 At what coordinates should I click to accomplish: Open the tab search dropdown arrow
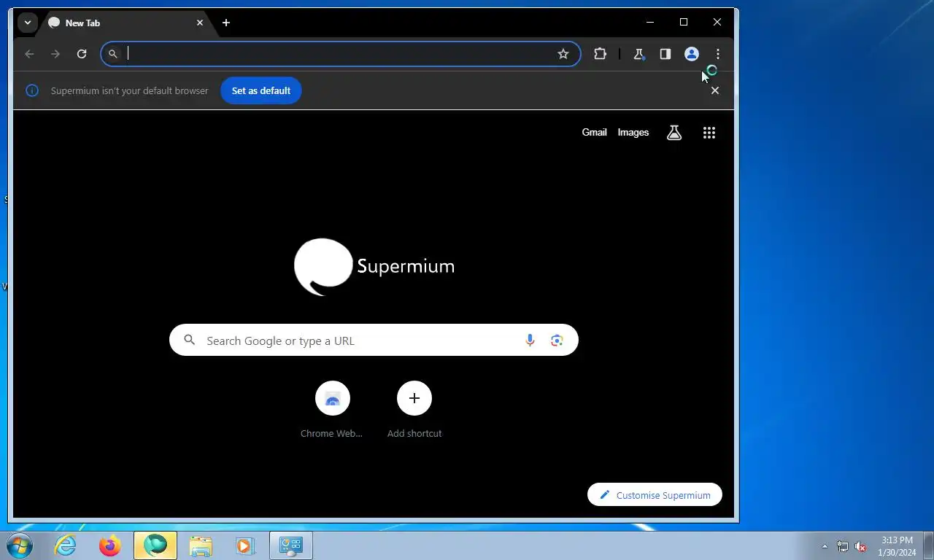point(27,23)
